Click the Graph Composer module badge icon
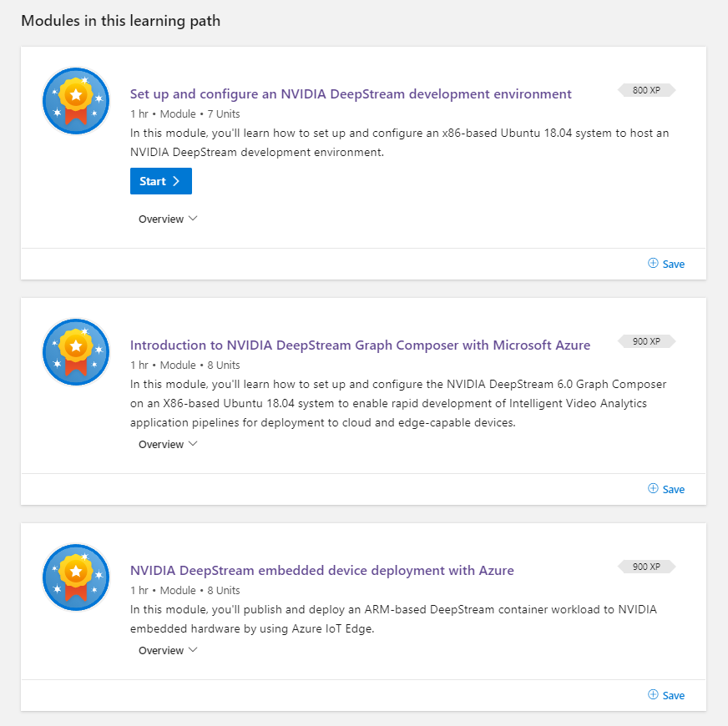Viewport: 728px width, 726px height. [76, 352]
